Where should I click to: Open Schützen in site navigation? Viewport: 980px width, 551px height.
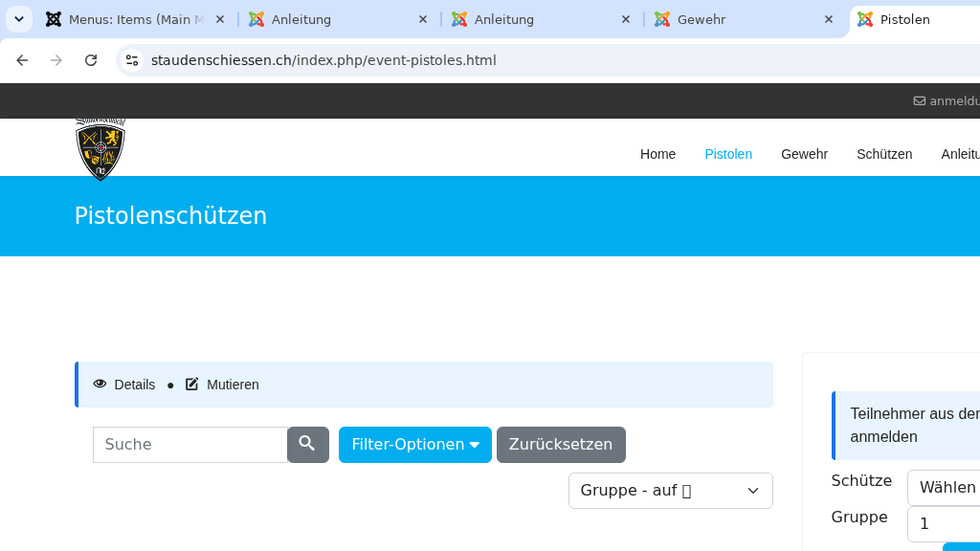(x=884, y=154)
